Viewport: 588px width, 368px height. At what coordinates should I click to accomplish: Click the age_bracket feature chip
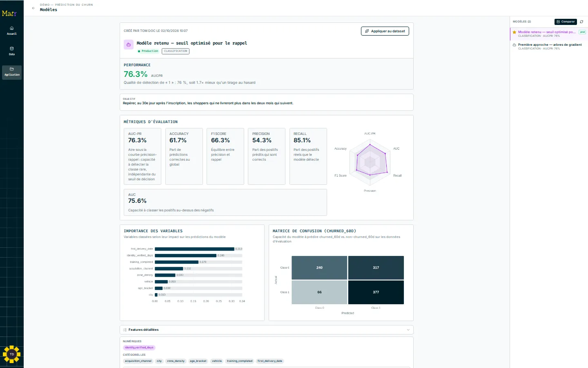tap(198, 361)
